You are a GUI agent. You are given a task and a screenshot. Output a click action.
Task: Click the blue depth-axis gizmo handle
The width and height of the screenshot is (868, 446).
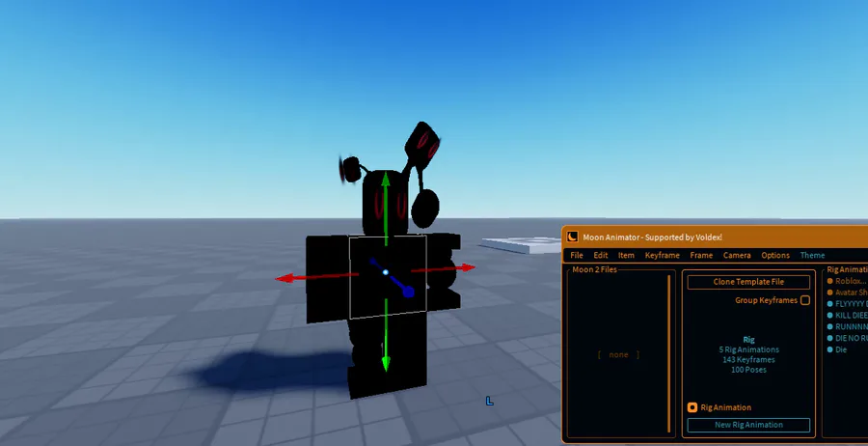coord(409,292)
